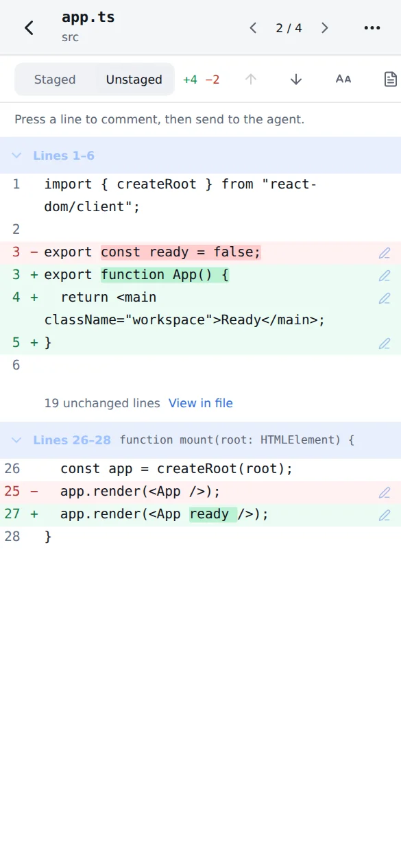The height and width of the screenshot is (868, 401).
Task: Comment on added 'function App()' line
Action: coord(385,276)
